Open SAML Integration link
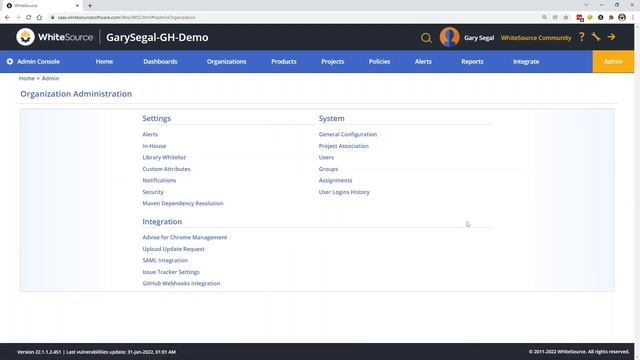The height and width of the screenshot is (360, 640). (x=165, y=260)
